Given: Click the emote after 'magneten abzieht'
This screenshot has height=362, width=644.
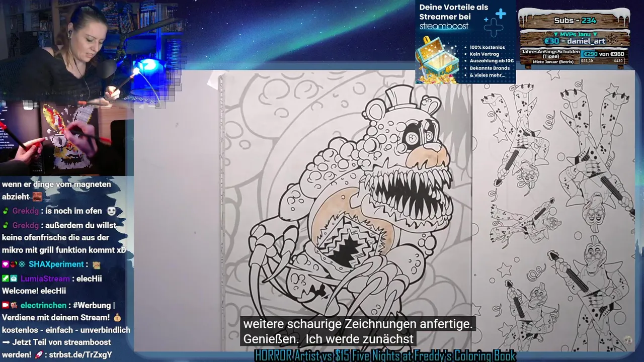Looking at the screenshot, I should pos(37,197).
